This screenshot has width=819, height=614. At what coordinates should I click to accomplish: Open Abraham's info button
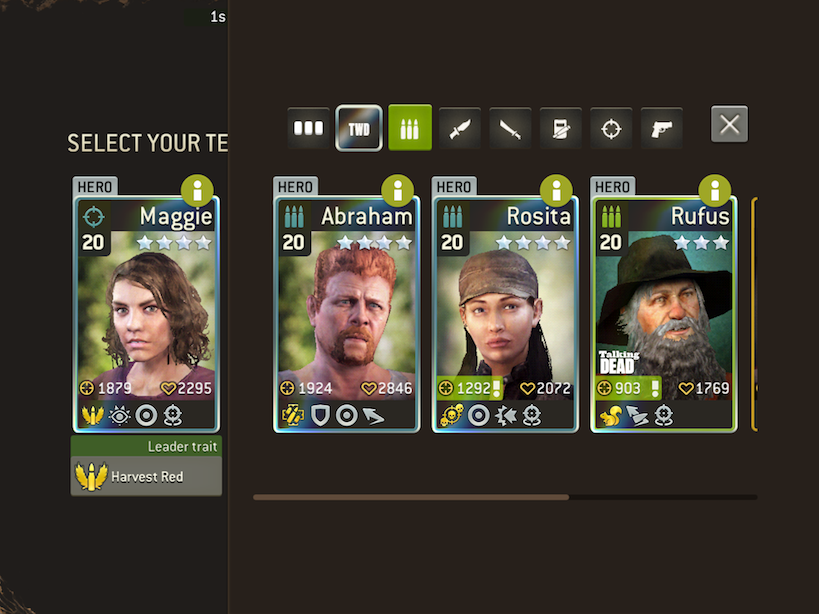click(x=397, y=191)
